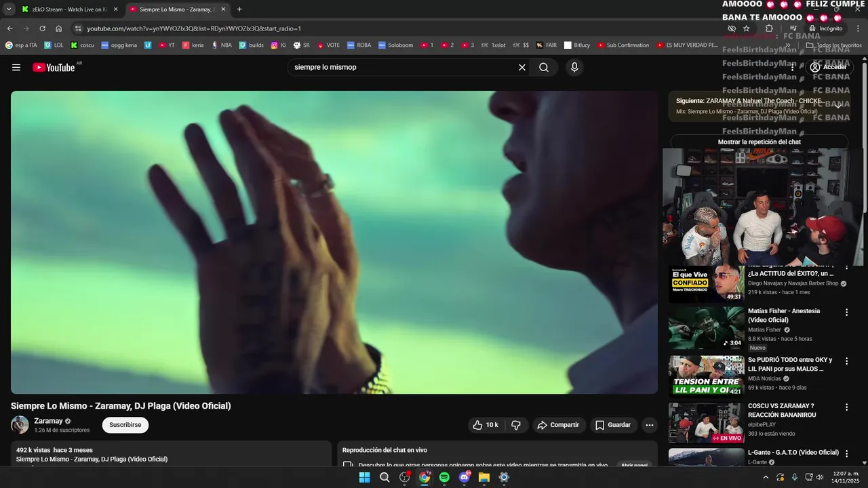The height and width of the screenshot is (488, 868).
Task: Start voice search with microphone icon
Action: coord(574,67)
